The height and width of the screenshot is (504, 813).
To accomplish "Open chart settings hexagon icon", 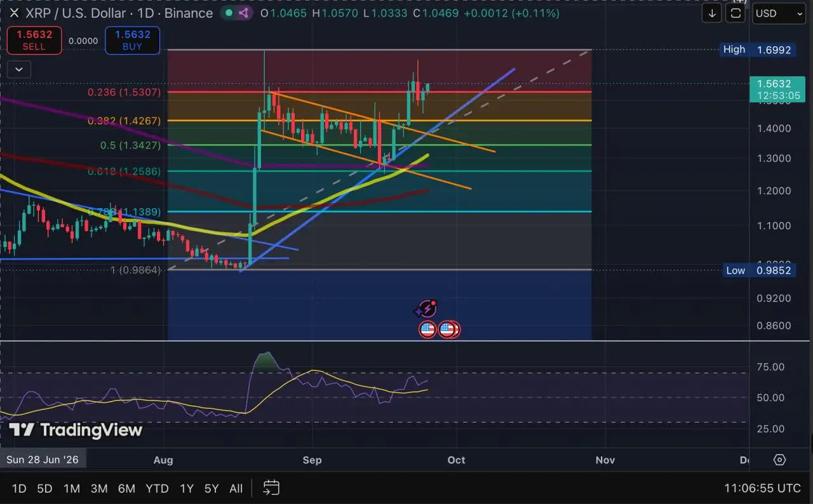I will tap(780, 460).
